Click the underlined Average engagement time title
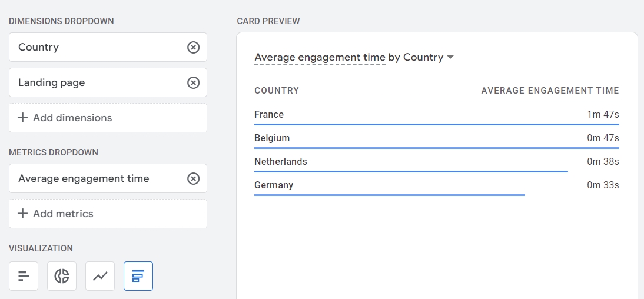Screen dimensions: 644x299 (320, 58)
